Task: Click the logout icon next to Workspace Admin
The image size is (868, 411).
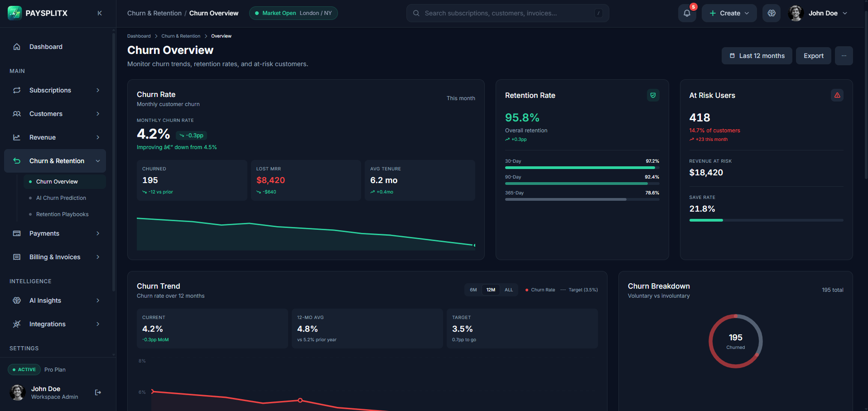Action: tap(98, 392)
